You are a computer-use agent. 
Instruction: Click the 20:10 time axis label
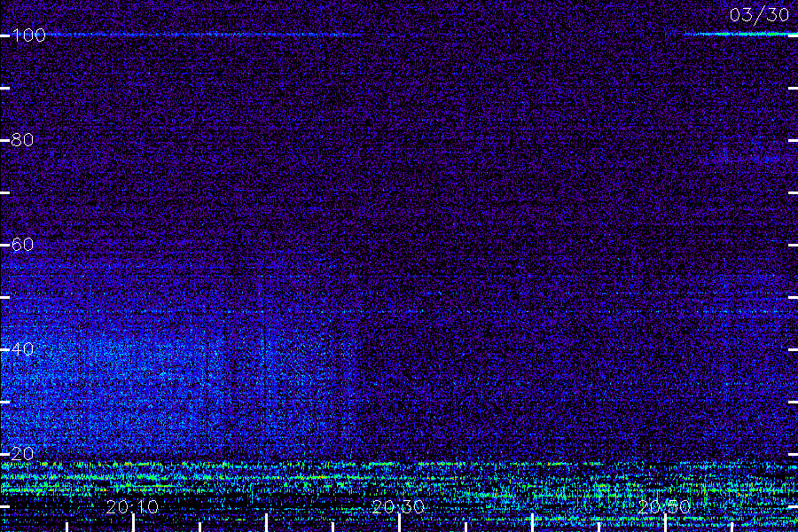132,507
